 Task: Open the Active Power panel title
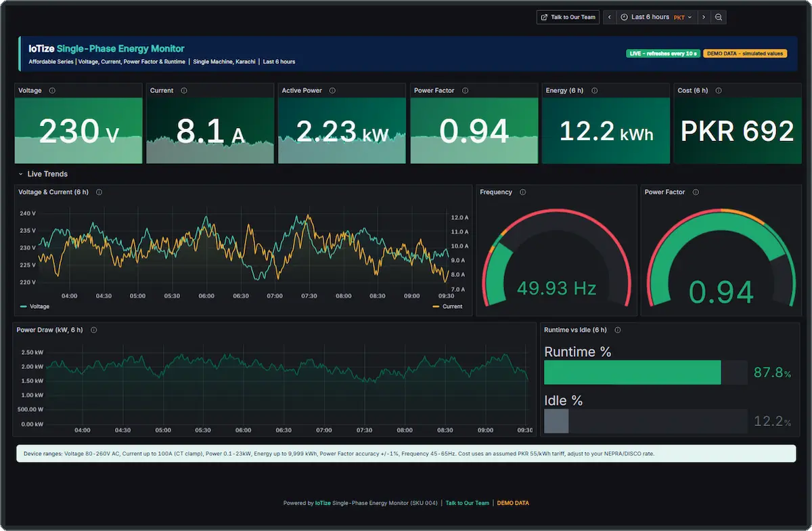[x=302, y=91]
